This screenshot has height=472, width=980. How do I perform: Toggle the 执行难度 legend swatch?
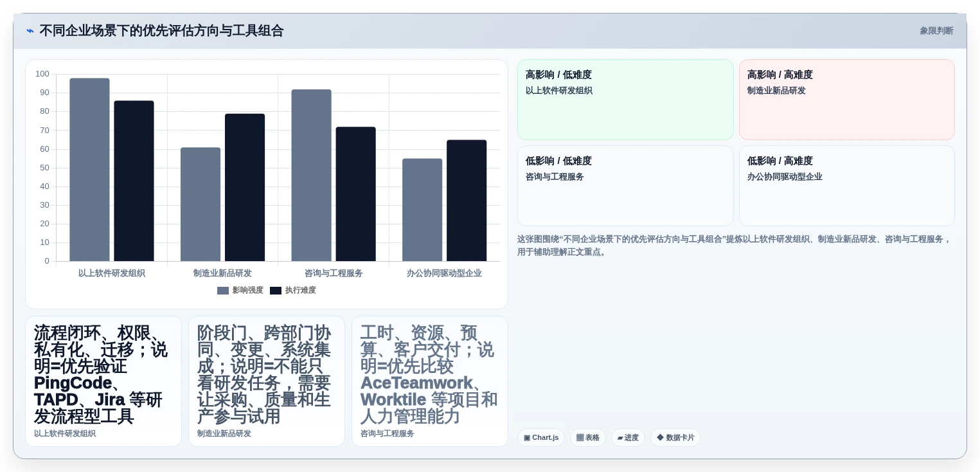276,291
